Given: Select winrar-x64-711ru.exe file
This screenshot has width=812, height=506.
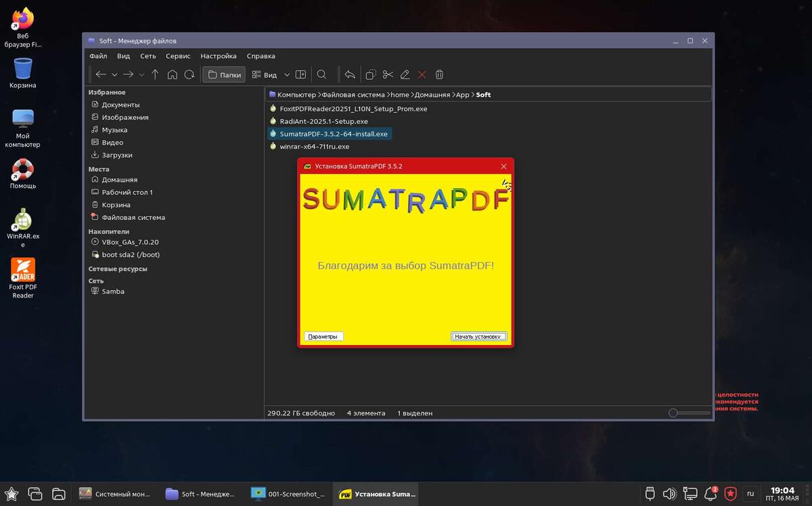Looking at the screenshot, I should click(314, 146).
